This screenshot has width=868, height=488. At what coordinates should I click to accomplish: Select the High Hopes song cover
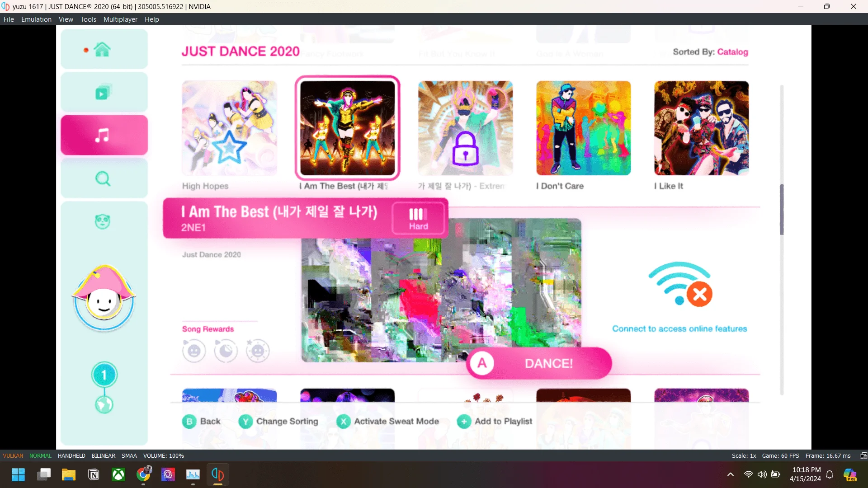229,128
